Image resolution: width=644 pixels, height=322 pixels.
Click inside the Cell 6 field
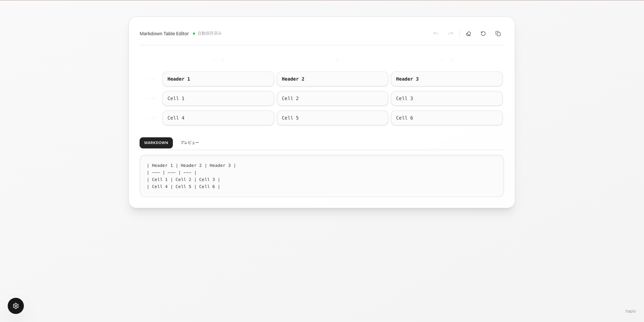click(x=447, y=118)
